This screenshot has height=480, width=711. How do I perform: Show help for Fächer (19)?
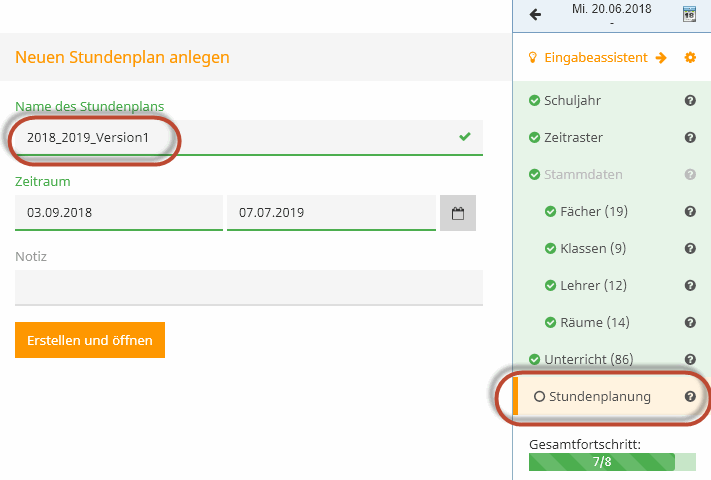pos(690,212)
